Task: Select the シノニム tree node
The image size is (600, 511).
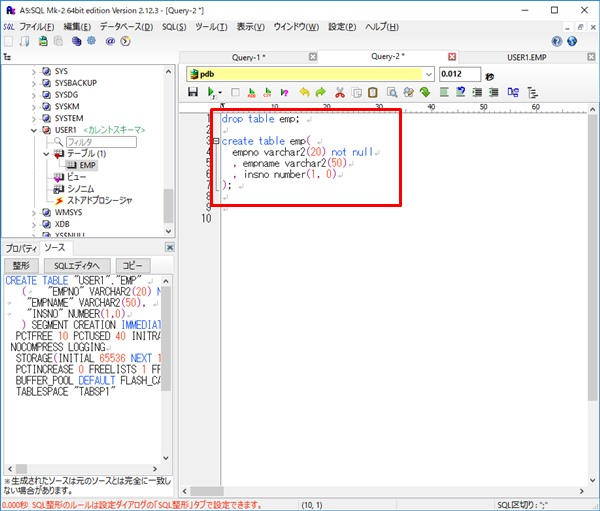Action: (81, 189)
